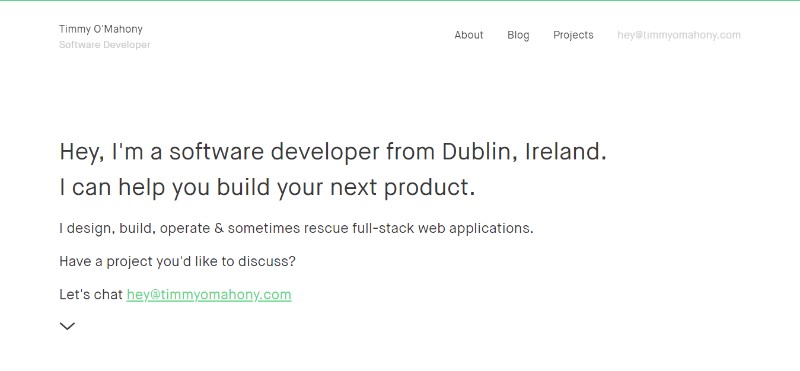Open the About page
The height and width of the screenshot is (371, 800).
468,35
